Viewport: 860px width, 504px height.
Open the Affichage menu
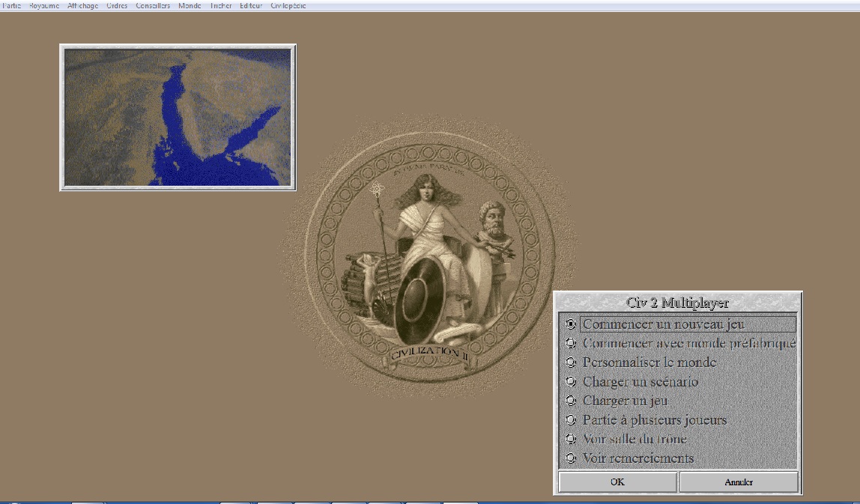tap(83, 5)
